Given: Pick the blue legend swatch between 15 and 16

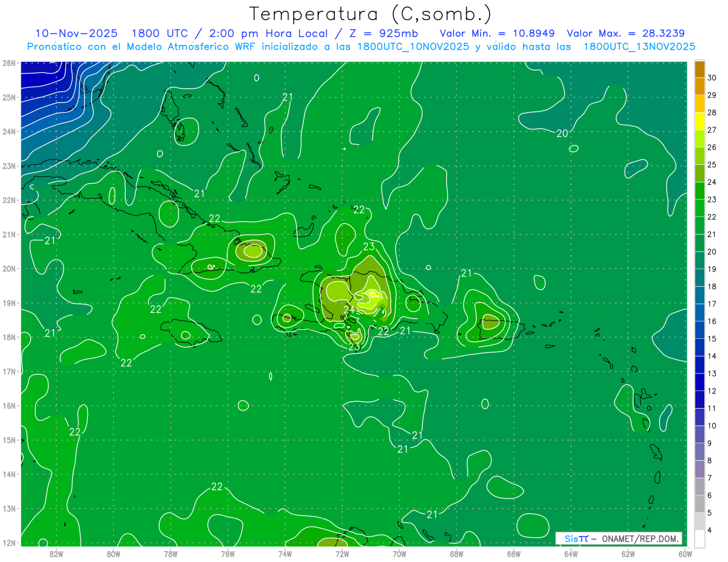Looking at the screenshot, I should 699,330.
